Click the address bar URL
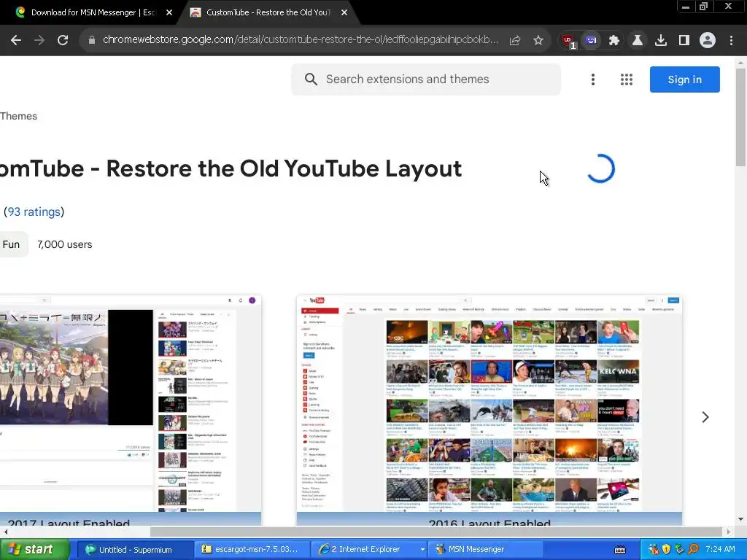This screenshot has height=560, width=747. click(301, 40)
